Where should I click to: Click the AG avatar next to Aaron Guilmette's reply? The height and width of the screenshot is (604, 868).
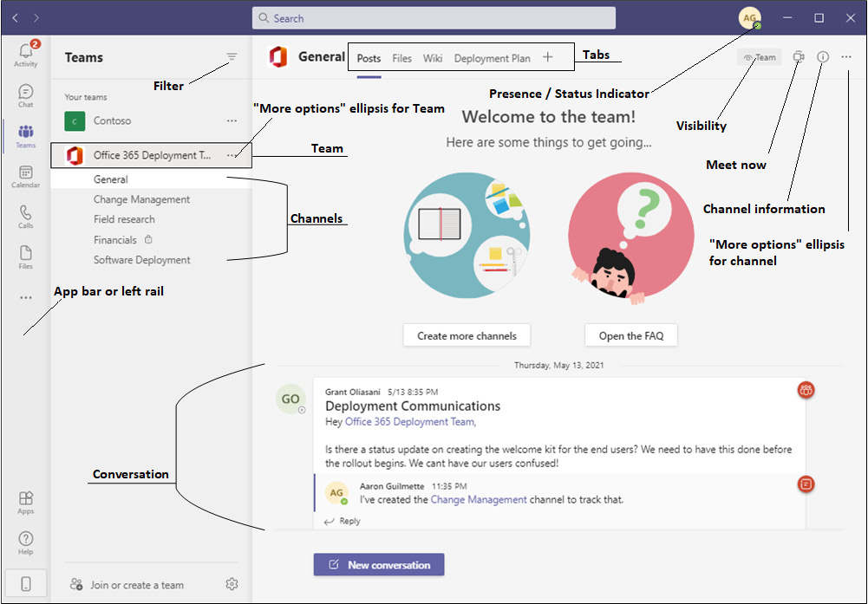tap(336, 493)
